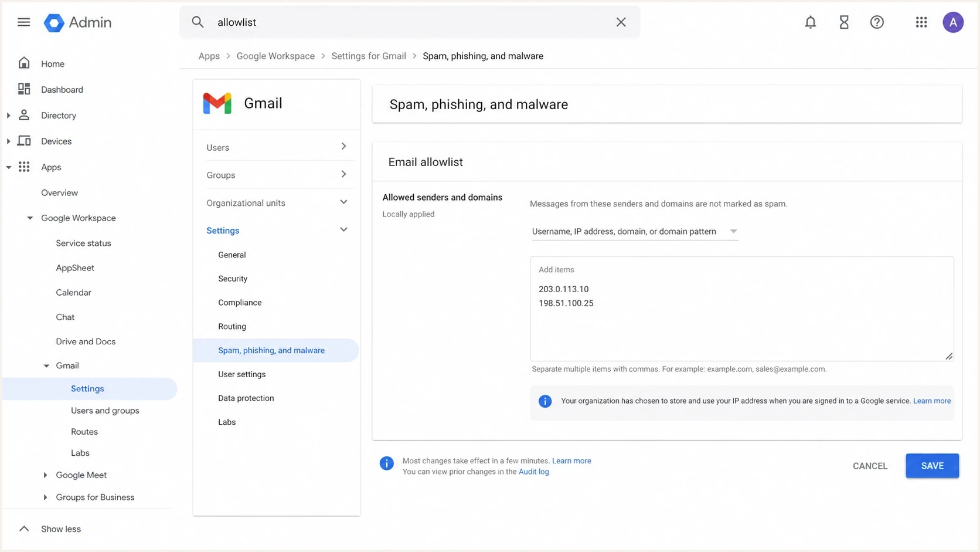Collapse the Gmail tree node in sidebar
Image resolution: width=980 pixels, height=552 pixels.
(x=46, y=365)
